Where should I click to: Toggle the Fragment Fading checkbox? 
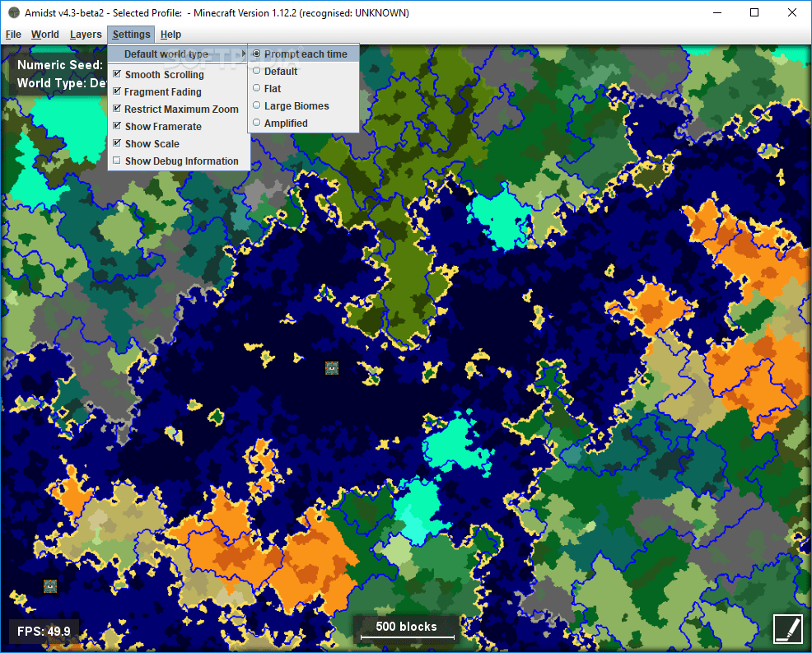(179, 91)
